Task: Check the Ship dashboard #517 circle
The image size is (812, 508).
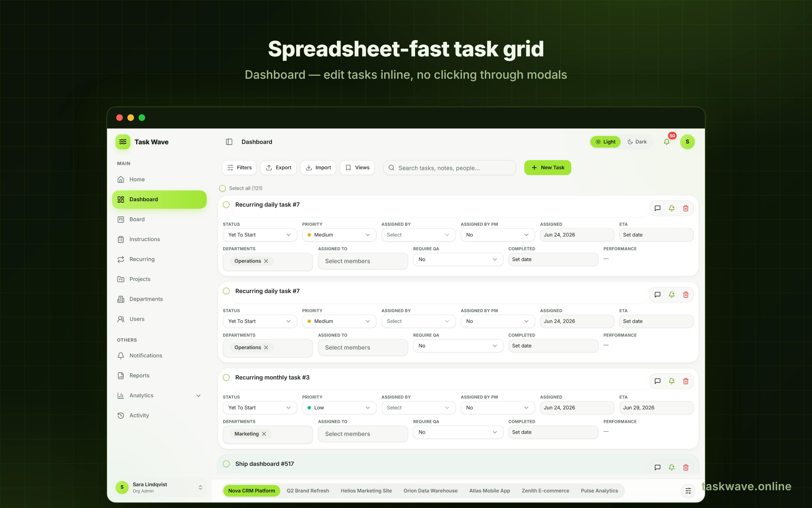Action: (x=227, y=464)
